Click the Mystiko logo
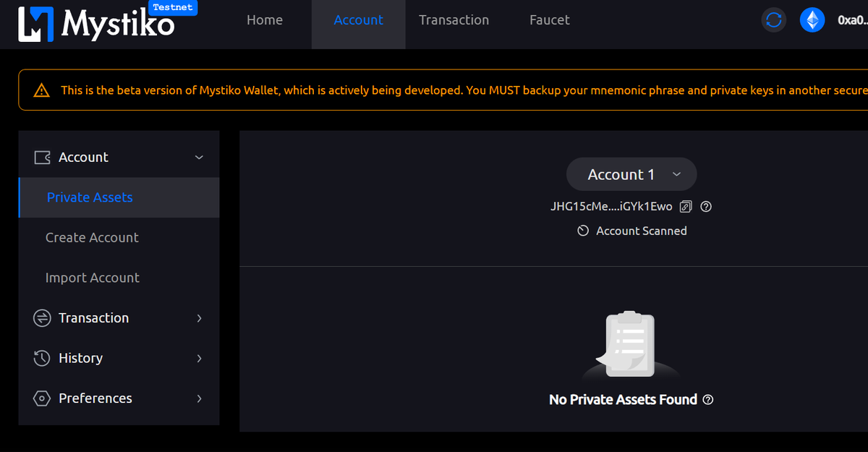868x452 pixels. click(x=97, y=25)
